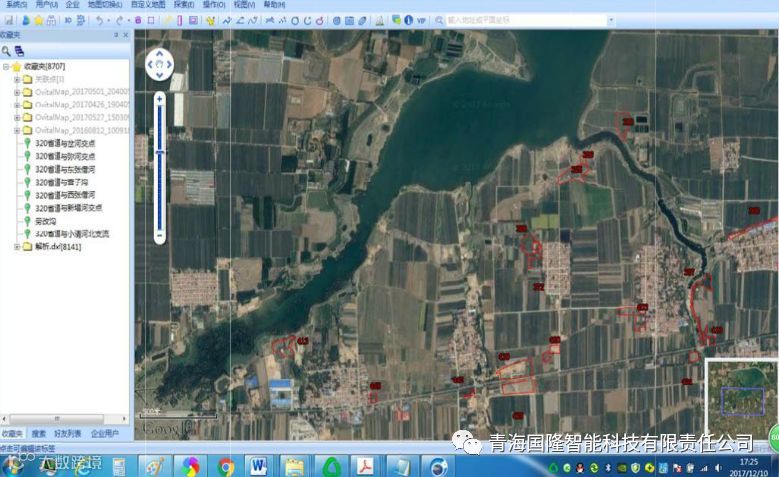
Task: Pan map left with compass arrow
Action: point(150,64)
